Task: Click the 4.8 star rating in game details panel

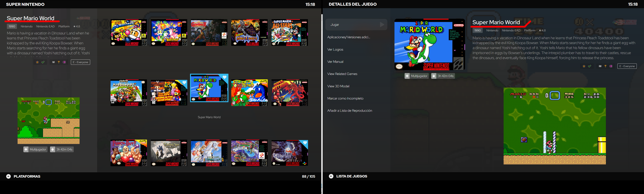Action: click(x=542, y=30)
